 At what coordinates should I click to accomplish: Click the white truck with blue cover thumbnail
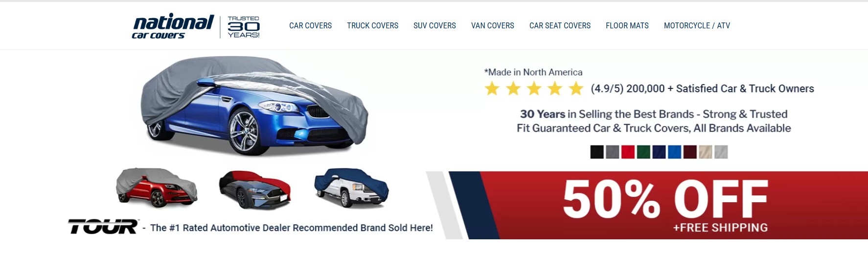(351, 188)
